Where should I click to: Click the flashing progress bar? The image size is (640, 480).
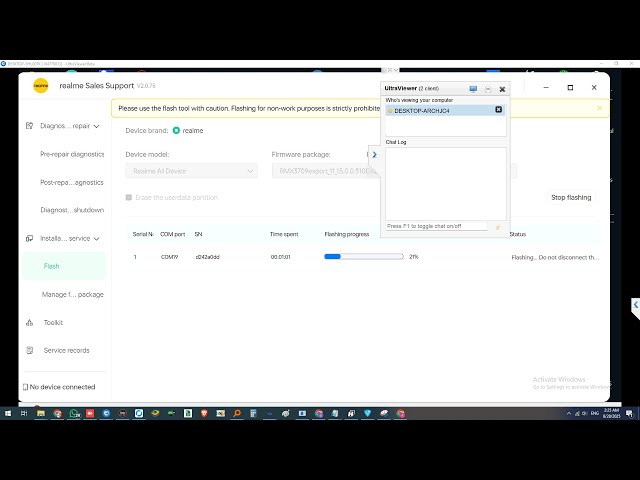pos(364,257)
